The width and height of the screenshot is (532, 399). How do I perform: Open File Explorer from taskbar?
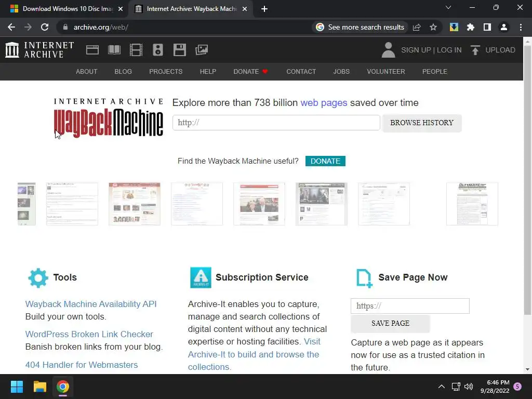click(39, 387)
